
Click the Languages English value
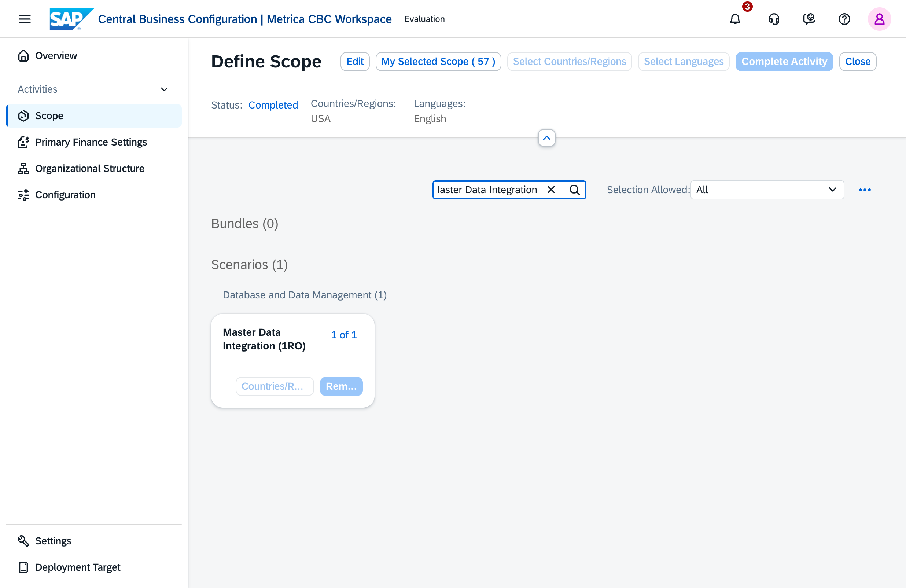click(430, 119)
